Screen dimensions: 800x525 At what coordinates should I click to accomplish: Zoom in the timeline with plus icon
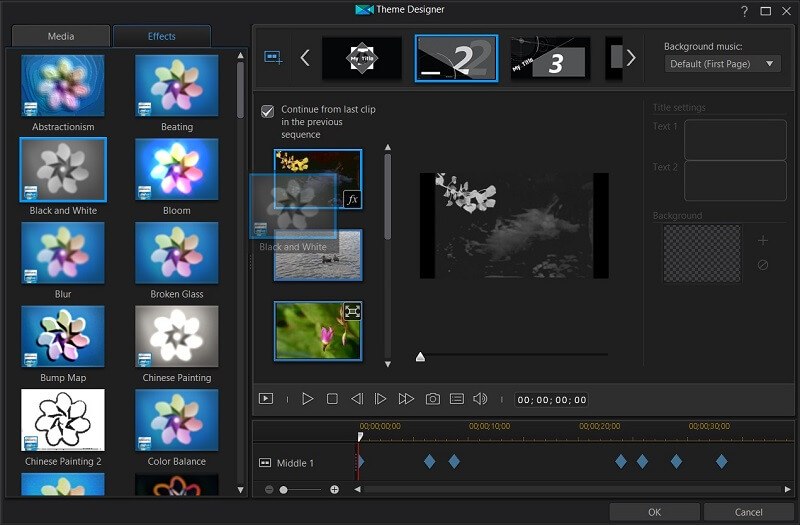click(334, 490)
